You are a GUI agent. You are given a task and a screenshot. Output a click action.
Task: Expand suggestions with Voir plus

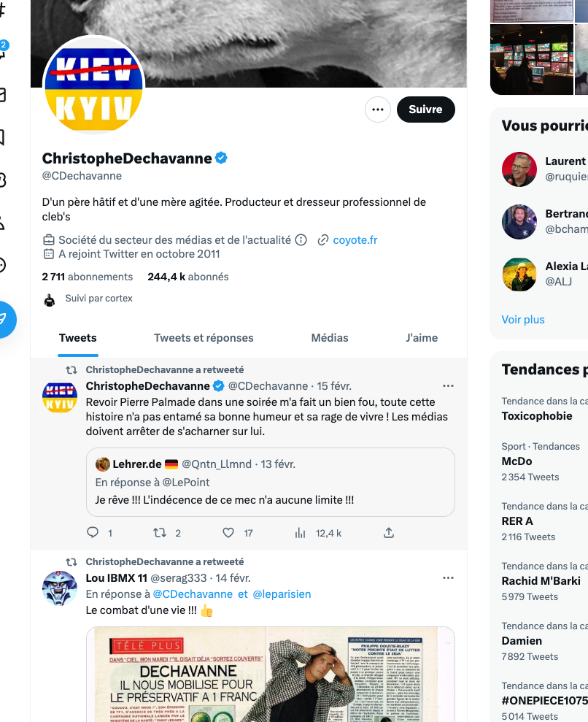point(523,320)
